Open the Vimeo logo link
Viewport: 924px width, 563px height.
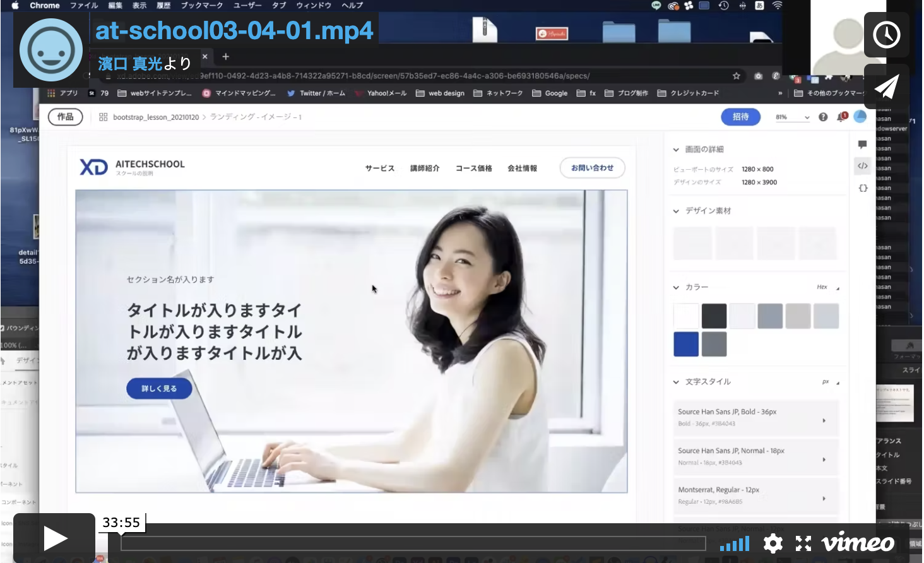(858, 542)
